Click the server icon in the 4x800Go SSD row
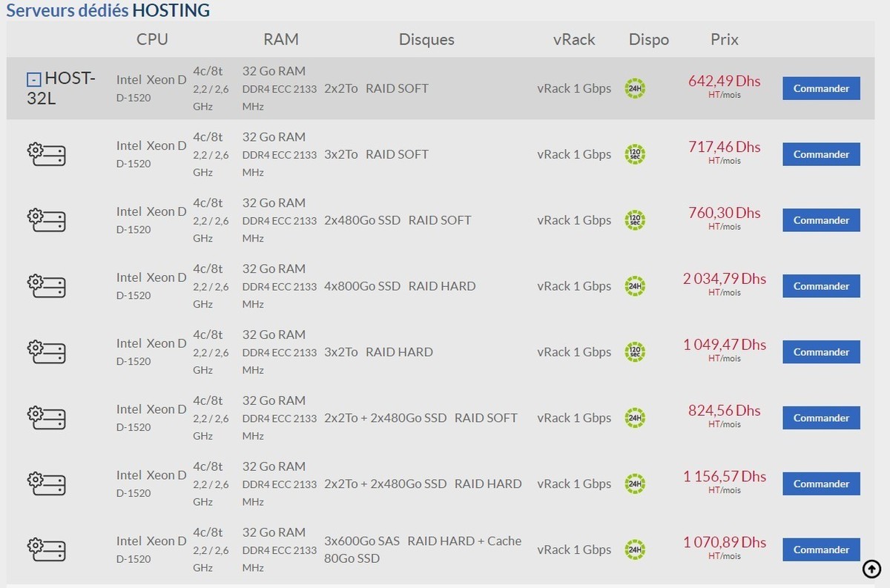The width and height of the screenshot is (890, 588). [x=47, y=286]
